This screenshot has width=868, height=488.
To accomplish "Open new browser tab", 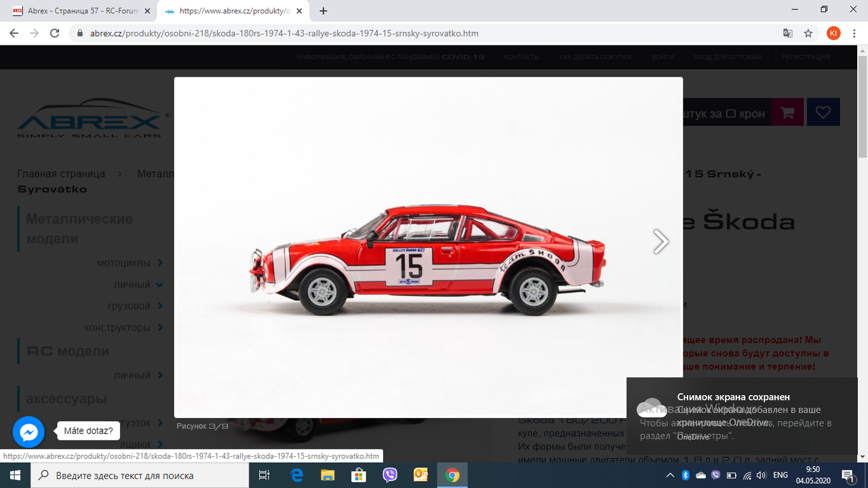I will pos(323,11).
